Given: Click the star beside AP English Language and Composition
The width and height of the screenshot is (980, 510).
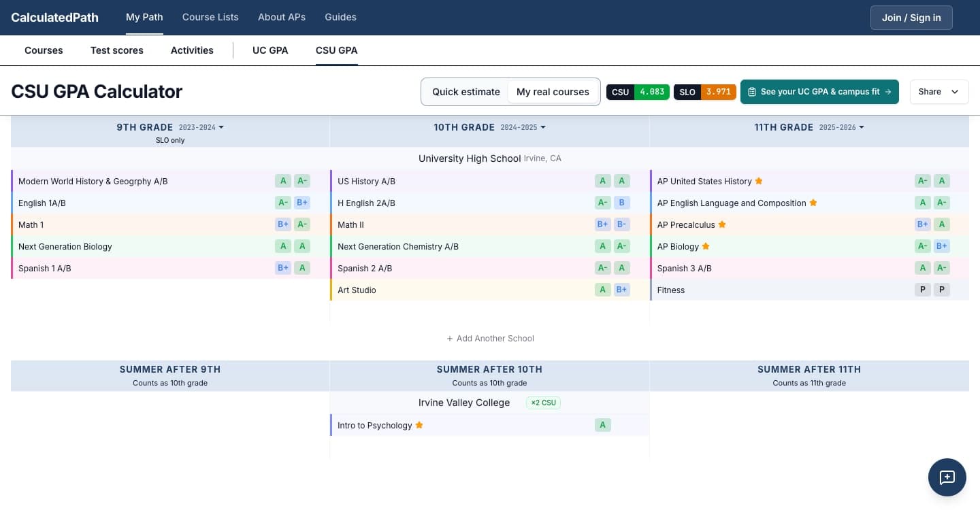Looking at the screenshot, I should (x=813, y=203).
